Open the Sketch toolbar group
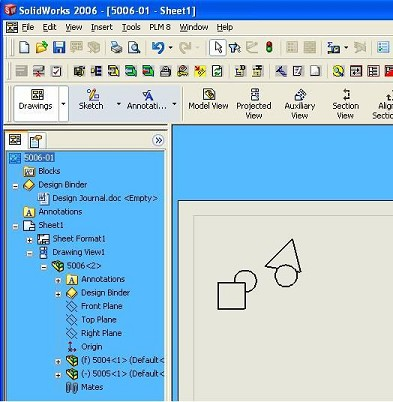Image resolution: width=393 pixels, height=402 pixels. point(91,100)
